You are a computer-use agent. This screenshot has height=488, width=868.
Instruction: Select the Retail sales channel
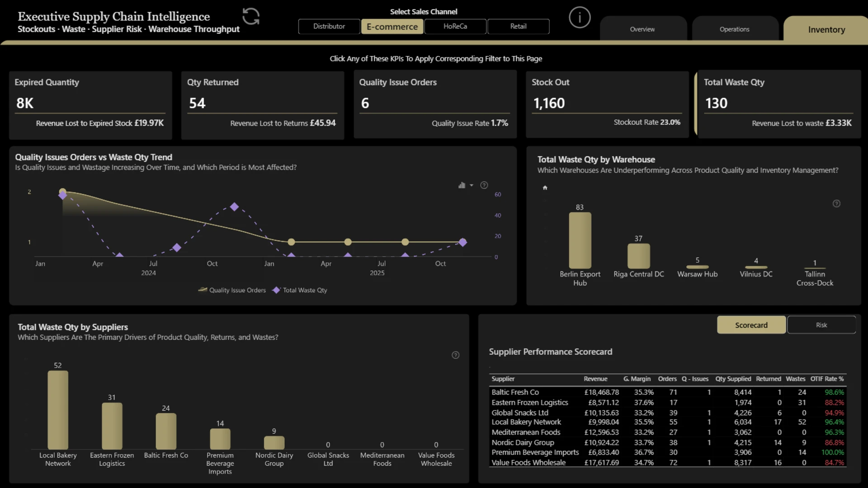tap(519, 26)
